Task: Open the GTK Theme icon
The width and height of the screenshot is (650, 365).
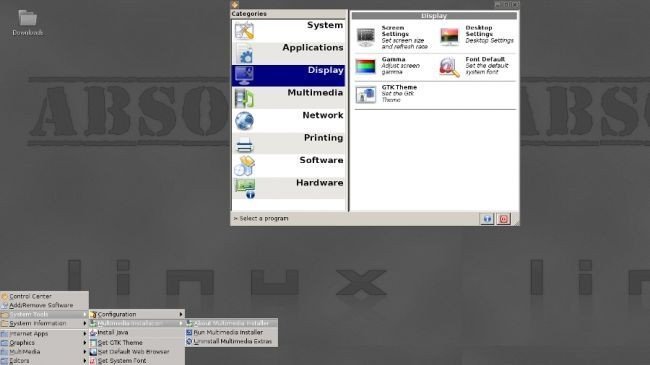Action: [366, 94]
